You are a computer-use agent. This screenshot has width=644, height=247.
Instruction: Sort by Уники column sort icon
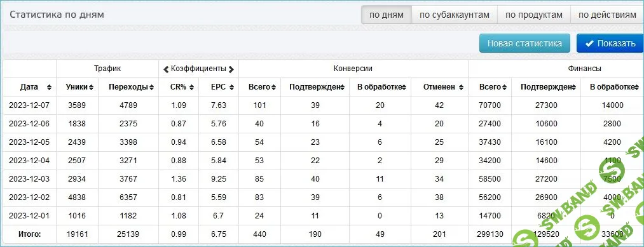91,87
